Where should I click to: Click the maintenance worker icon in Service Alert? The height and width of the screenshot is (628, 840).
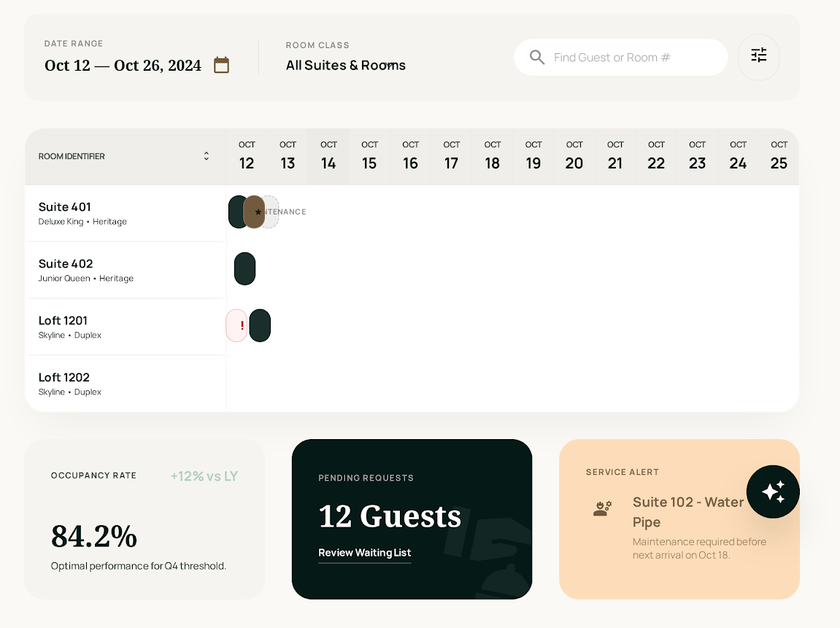[603, 508]
